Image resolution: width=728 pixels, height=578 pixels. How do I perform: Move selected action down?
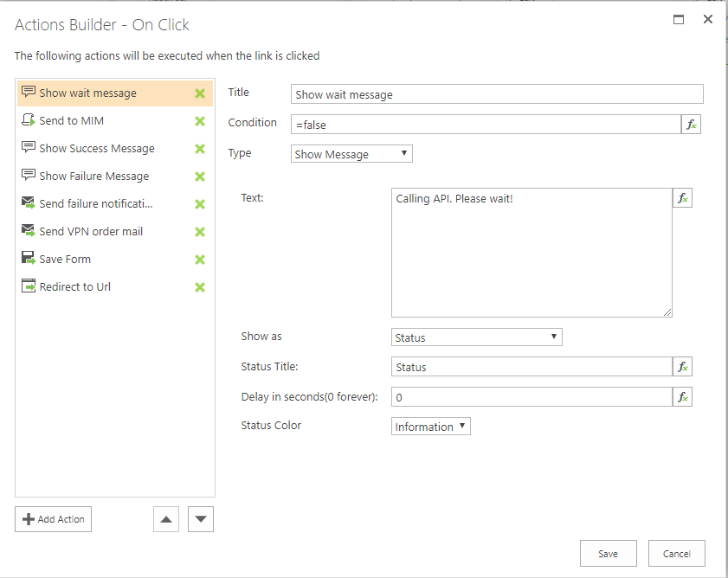(201, 519)
